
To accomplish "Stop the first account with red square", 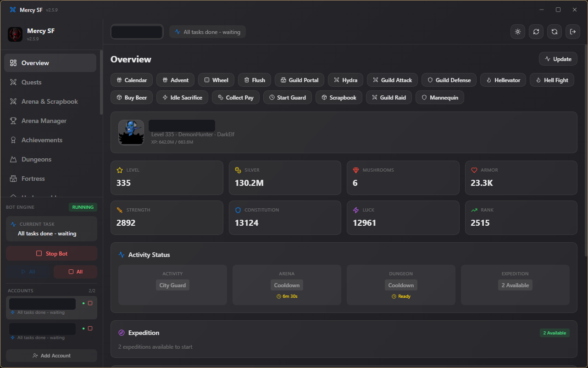I will click(90, 303).
